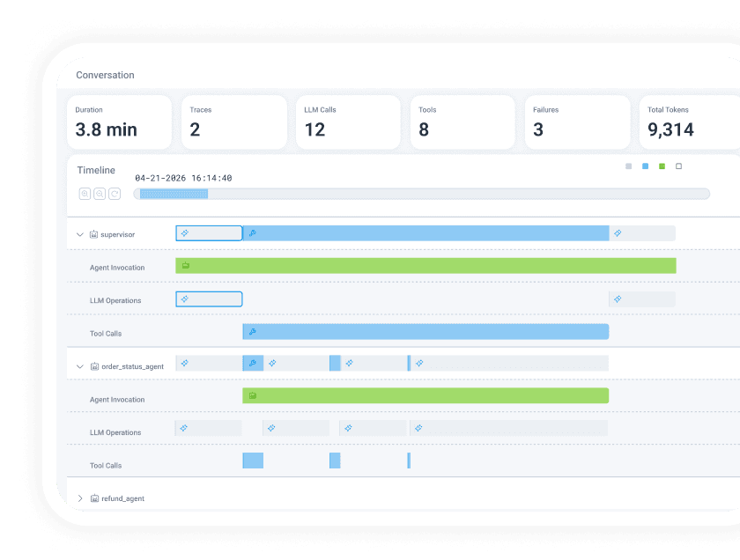Open the Total Tokens 9,314 card
This screenshot has height=560, width=740.
[690, 122]
